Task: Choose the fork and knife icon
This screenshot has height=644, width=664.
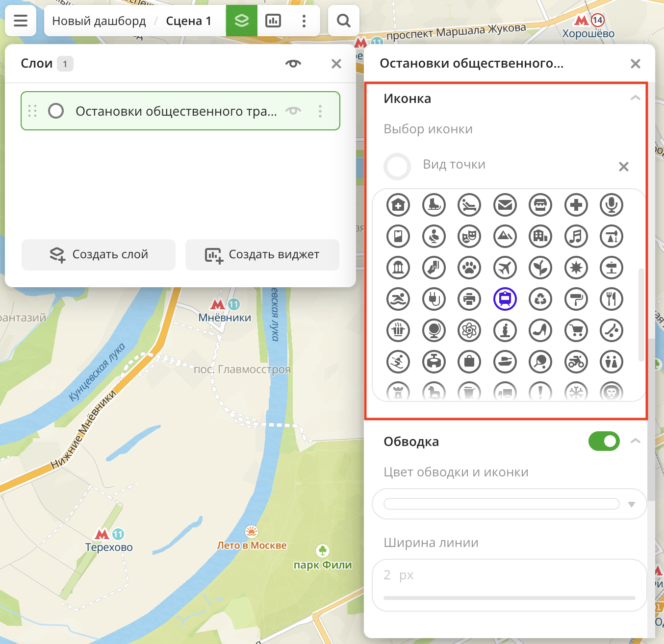Action: [x=611, y=299]
